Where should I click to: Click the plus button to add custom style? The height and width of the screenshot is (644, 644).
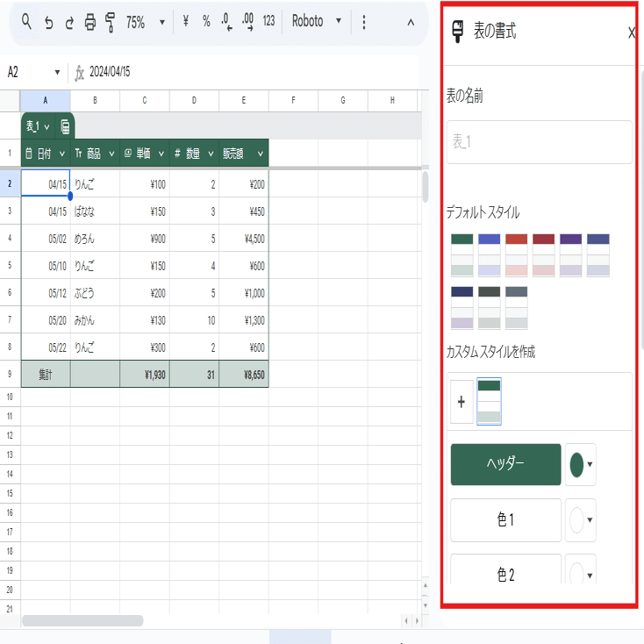[x=462, y=402]
